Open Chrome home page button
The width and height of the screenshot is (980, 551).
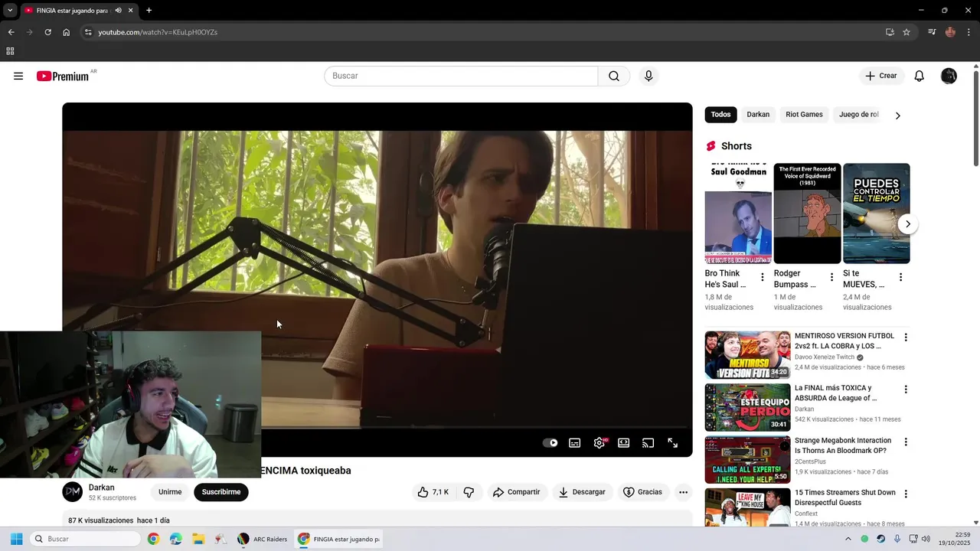pos(66,32)
